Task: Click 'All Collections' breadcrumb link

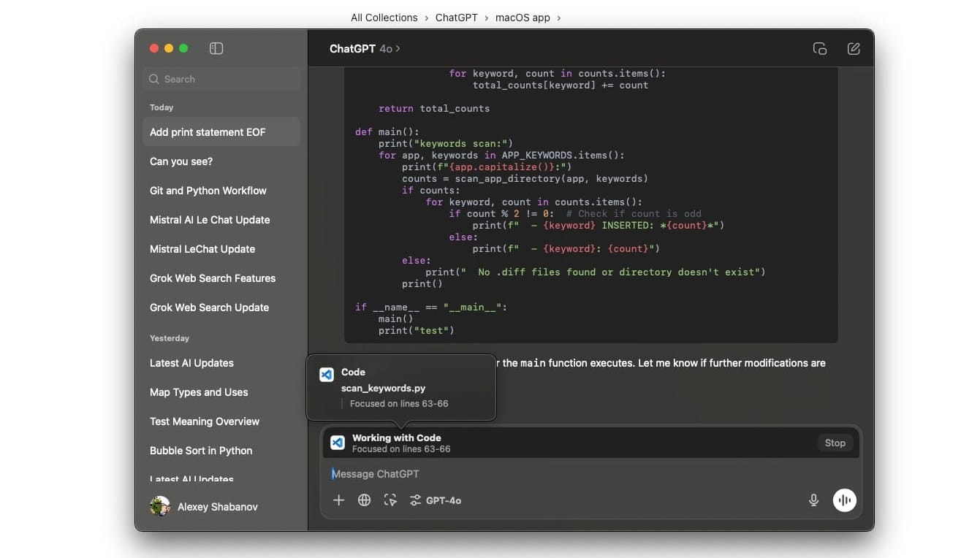Action: pos(384,18)
